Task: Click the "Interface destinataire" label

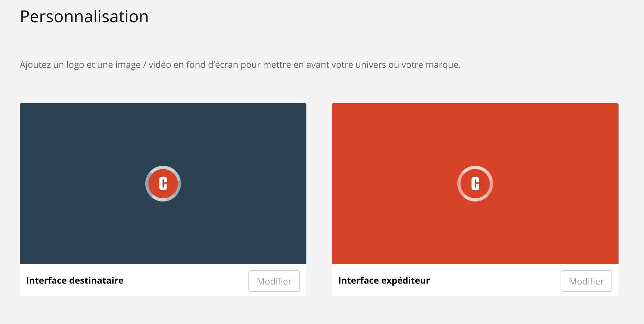Action: 75,280
